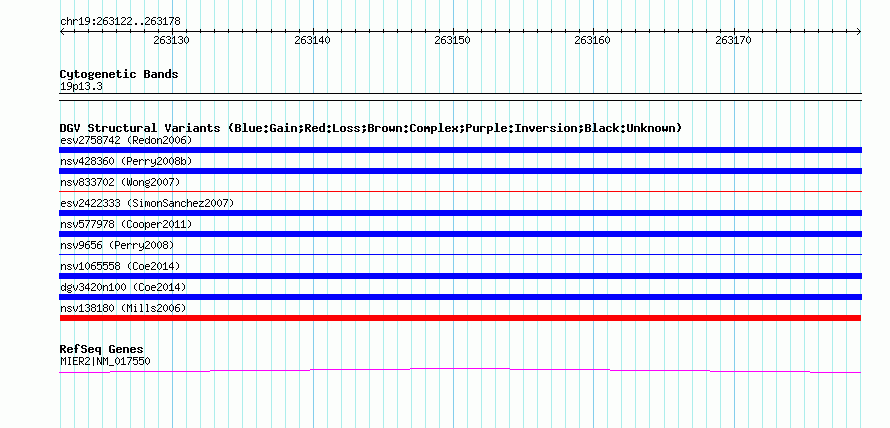Click the chr19:263122..263178 region label
The height and width of the screenshot is (428, 890).
[x=120, y=22]
